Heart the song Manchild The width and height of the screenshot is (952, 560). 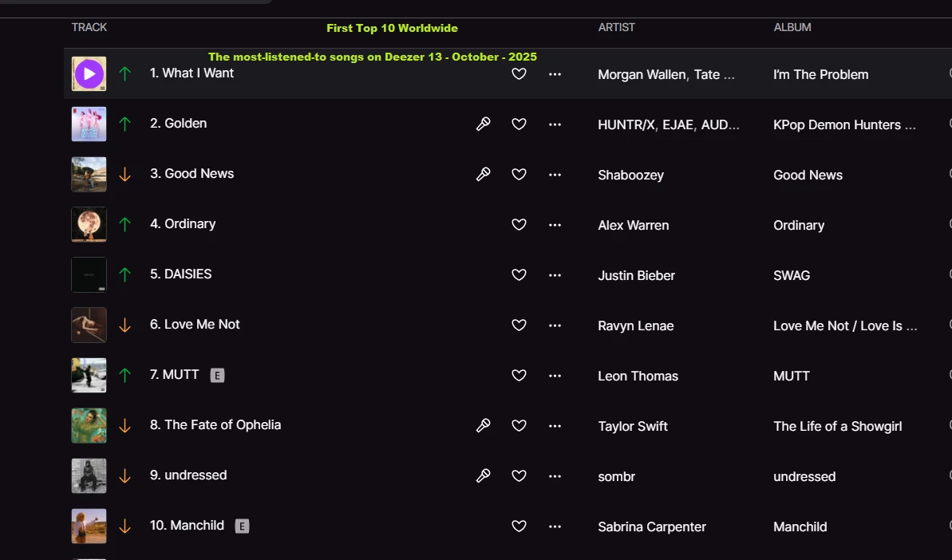(519, 526)
